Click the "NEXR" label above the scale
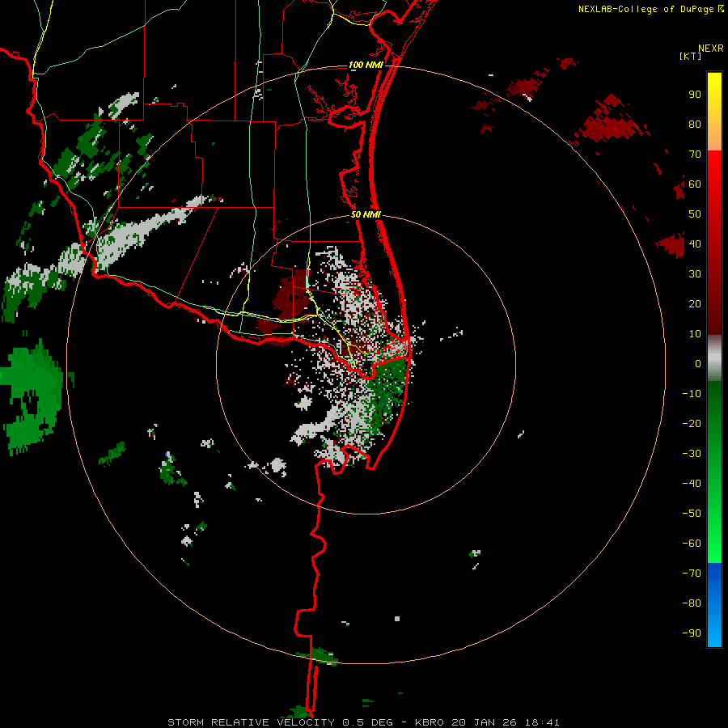728x728 pixels. (710, 49)
